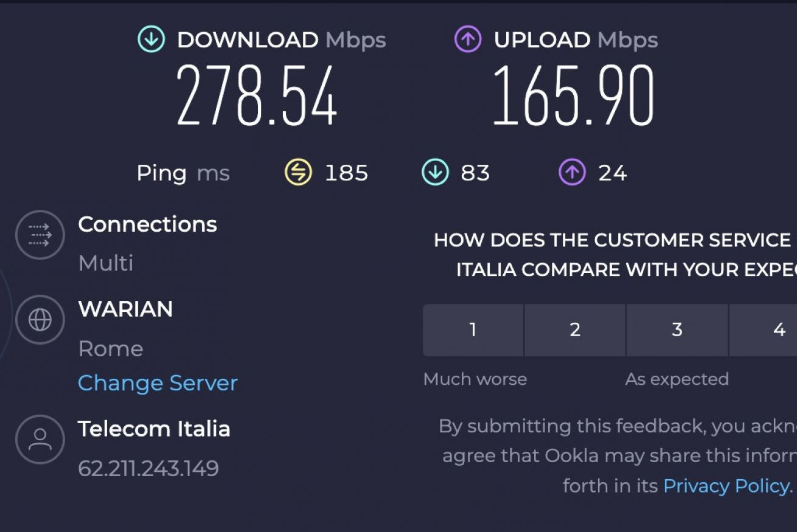Click the download arrow icon beside DOWNLOAD
This screenshot has height=532, width=797.
point(151,40)
